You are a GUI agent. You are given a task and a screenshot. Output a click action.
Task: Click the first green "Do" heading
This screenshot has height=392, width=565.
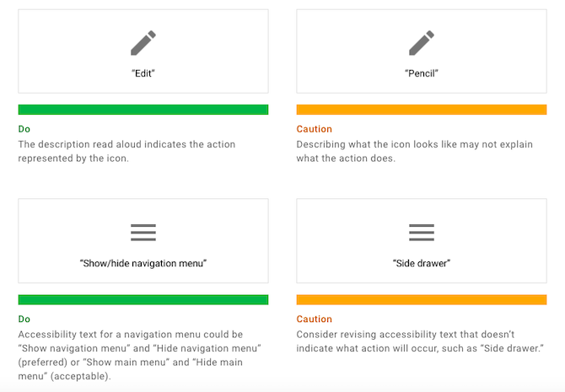coord(24,129)
